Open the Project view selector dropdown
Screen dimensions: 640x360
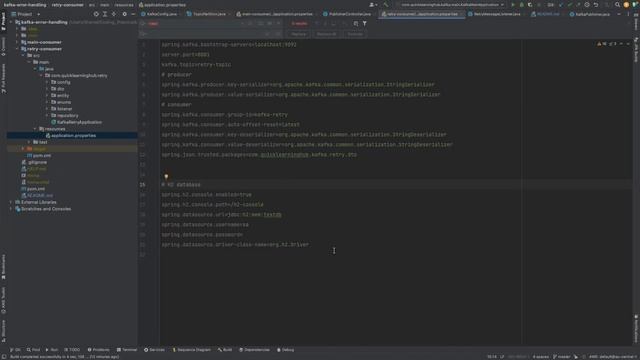[x=26, y=14]
